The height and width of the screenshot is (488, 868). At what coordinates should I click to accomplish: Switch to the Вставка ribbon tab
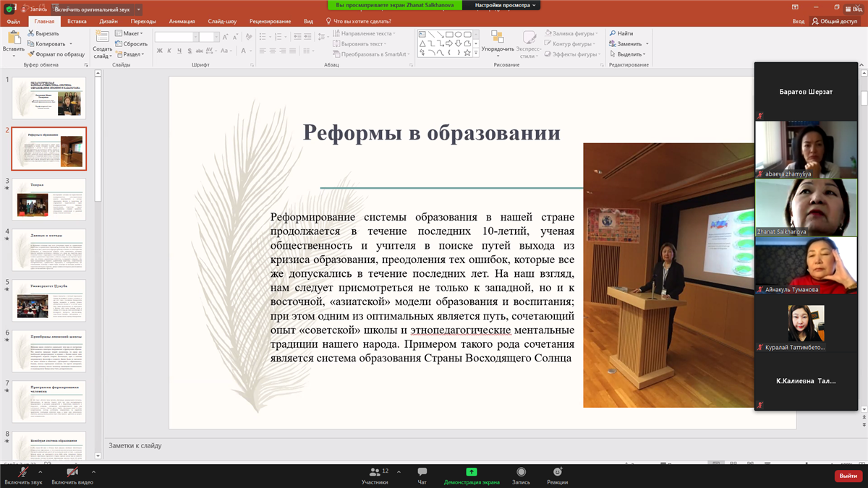pyautogui.click(x=77, y=22)
